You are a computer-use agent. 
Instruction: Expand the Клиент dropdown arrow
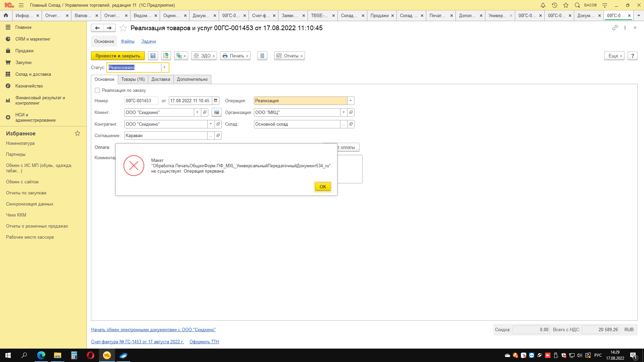click(197, 112)
